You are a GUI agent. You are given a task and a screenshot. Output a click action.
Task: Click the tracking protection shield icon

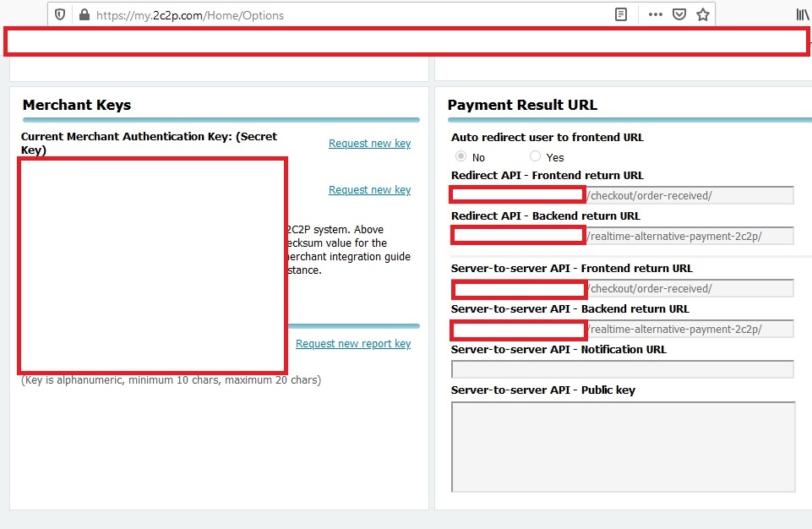[60, 14]
